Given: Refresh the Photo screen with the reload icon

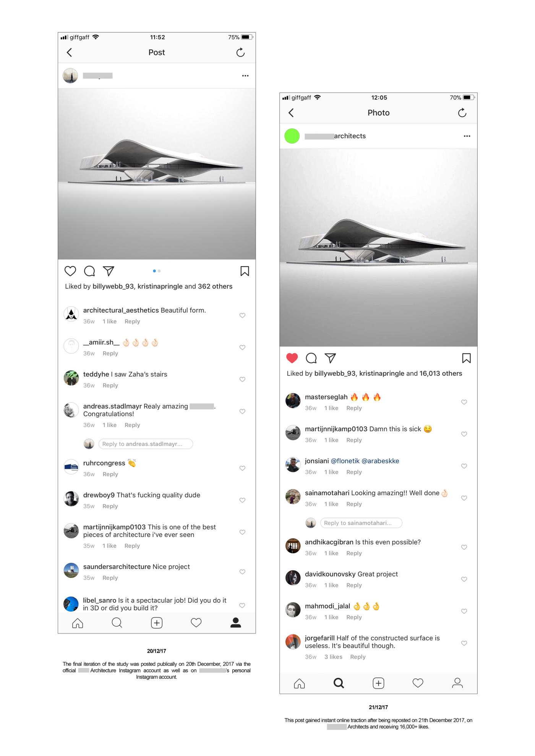Looking at the screenshot, I should pyautogui.click(x=462, y=113).
